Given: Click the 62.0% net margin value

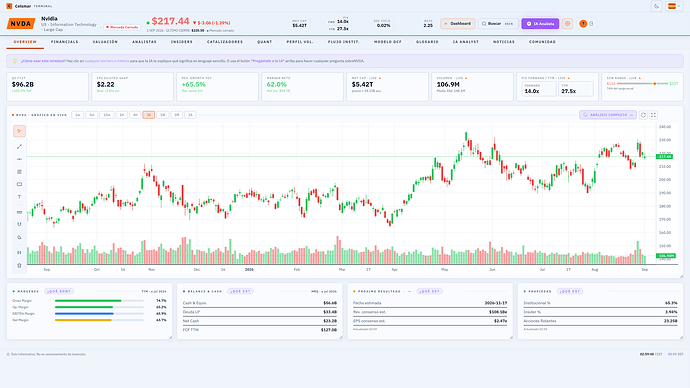Looking at the screenshot, I should [277, 84].
